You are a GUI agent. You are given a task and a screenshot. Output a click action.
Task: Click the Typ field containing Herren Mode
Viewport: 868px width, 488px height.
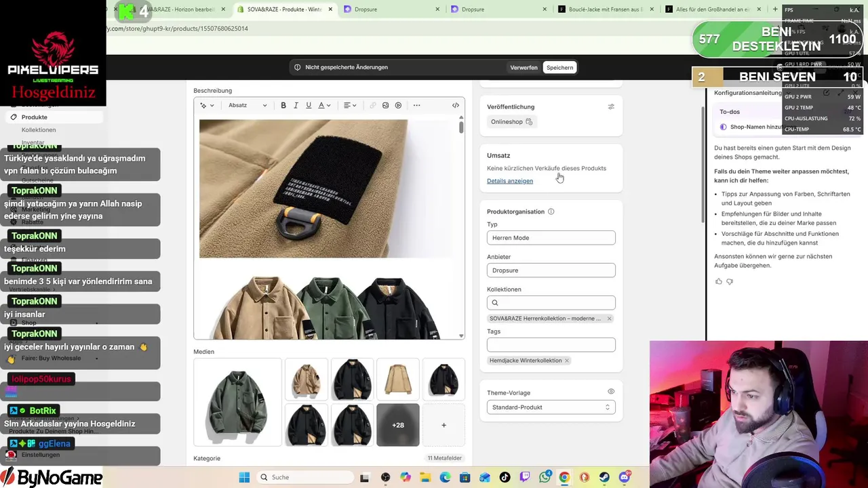point(551,238)
